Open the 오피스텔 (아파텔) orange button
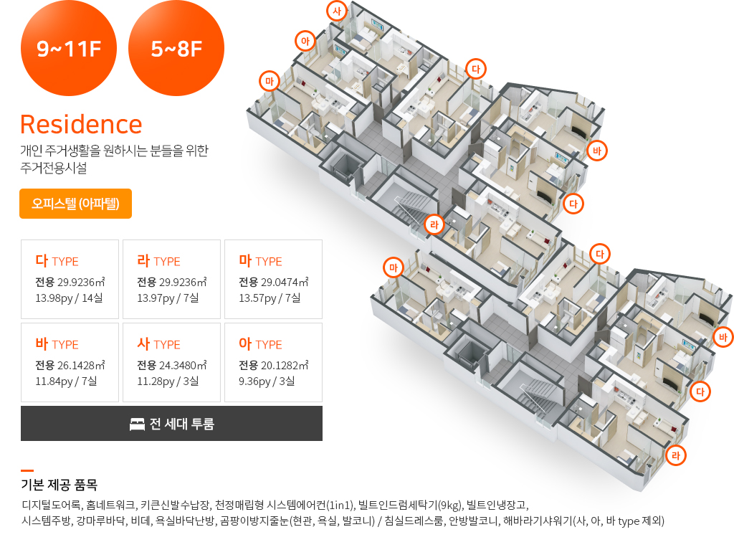The image size is (734, 560). [75, 204]
